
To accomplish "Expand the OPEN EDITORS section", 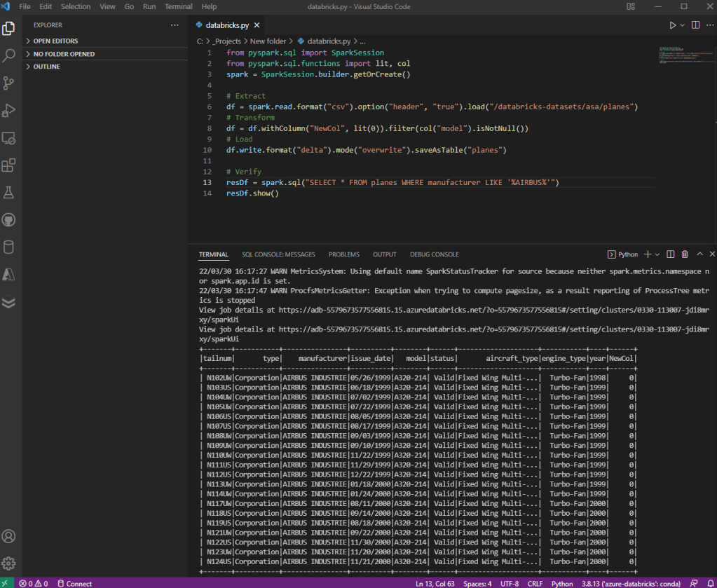I will (55, 41).
